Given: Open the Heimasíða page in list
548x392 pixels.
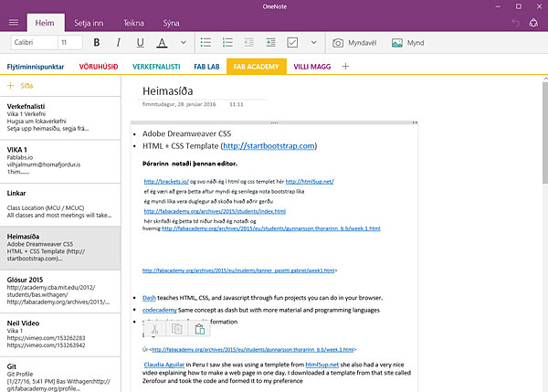Looking at the screenshot, I should pyautogui.click(x=60, y=248).
